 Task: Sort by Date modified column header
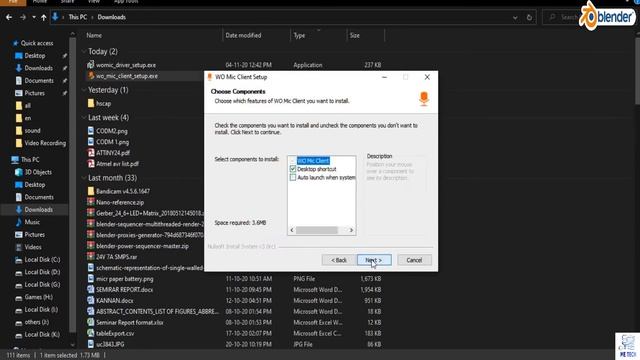tap(243, 36)
